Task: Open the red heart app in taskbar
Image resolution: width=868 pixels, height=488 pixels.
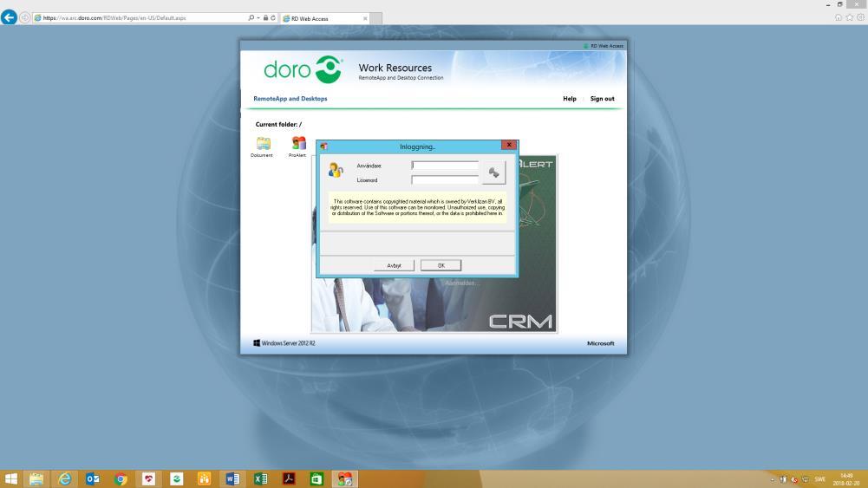Action: point(148,478)
